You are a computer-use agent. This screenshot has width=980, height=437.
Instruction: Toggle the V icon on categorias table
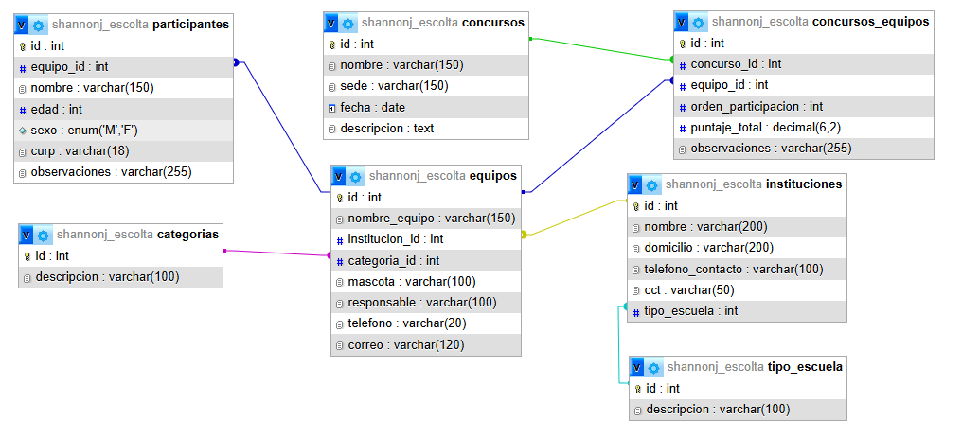pyautogui.click(x=27, y=236)
